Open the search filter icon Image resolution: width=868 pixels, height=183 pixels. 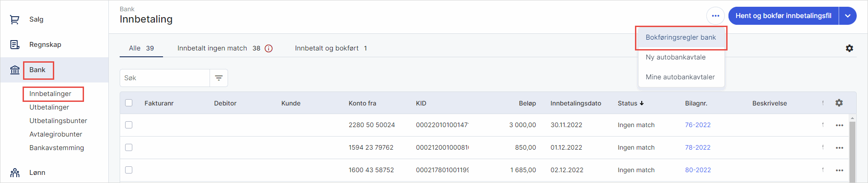(219, 78)
